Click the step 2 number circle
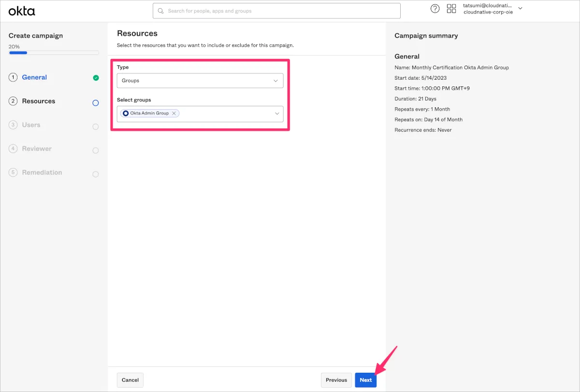The image size is (580, 392). pyautogui.click(x=13, y=101)
